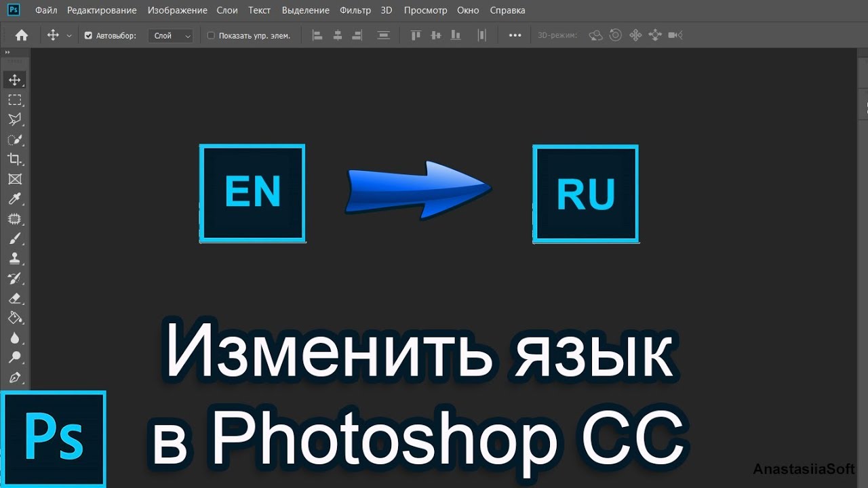Open the Слой auto-select dropdown
868x488 pixels.
[x=171, y=35]
